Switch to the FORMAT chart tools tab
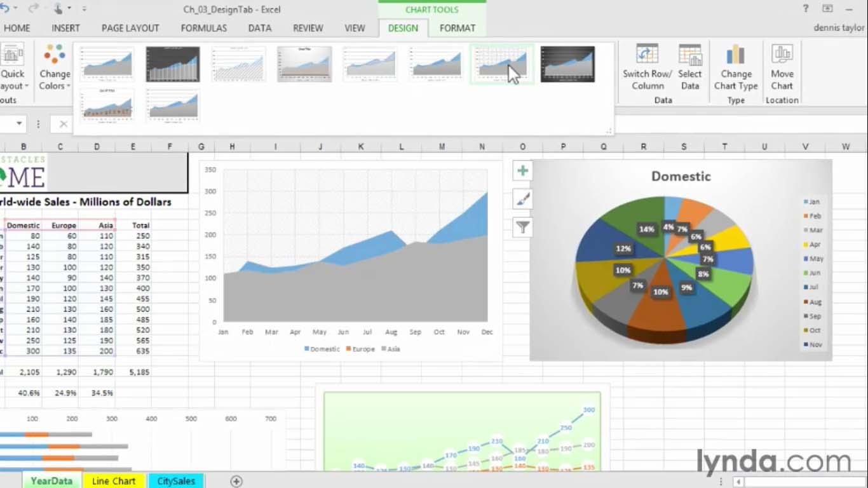The image size is (868, 488). tap(458, 28)
